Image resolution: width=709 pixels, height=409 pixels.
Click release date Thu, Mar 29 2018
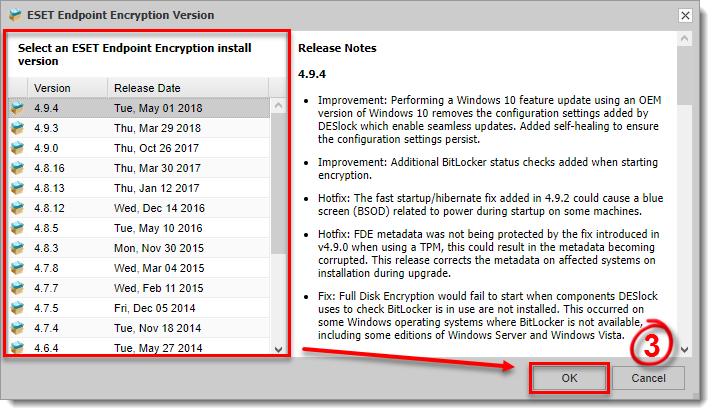157,128
